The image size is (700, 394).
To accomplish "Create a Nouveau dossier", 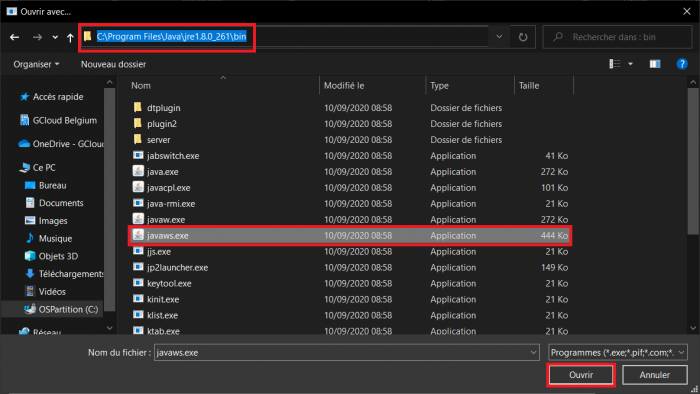I will point(113,64).
